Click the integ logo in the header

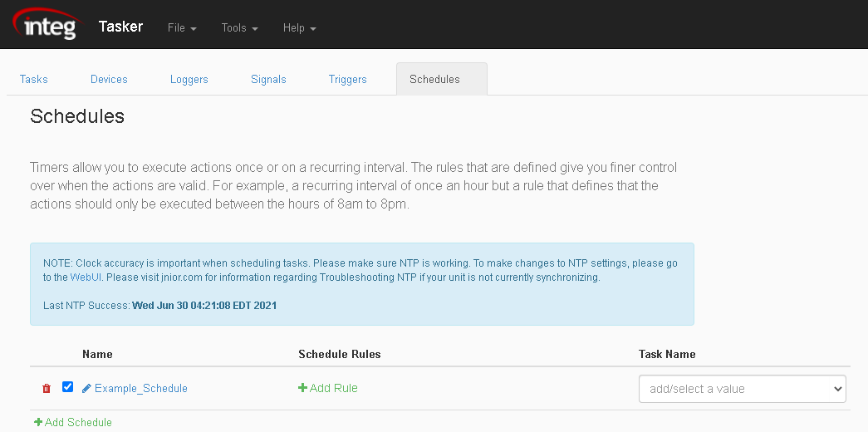click(48, 24)
